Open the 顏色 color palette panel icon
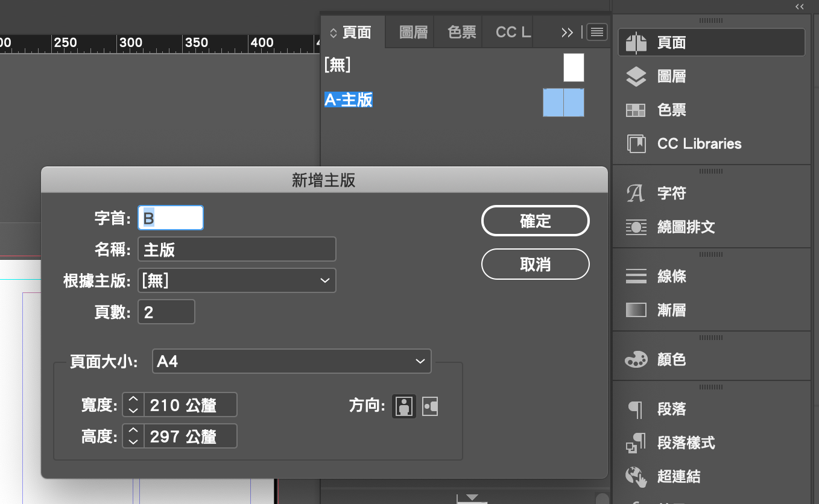Image resolution: width=819 pixels, height=504 pixels. click(636, 360)
